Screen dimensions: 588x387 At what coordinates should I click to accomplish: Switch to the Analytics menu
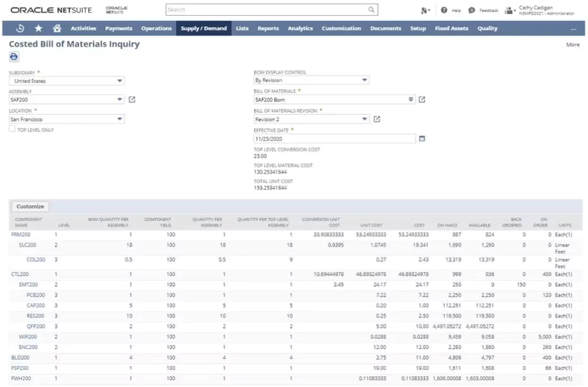[x=300, y=28]
